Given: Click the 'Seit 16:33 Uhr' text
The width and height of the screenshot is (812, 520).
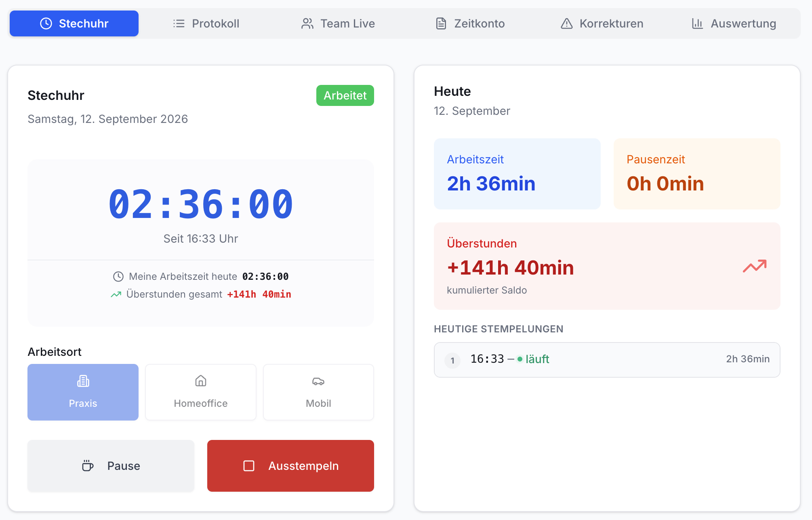Looking at the screenshot, I should (x=201, y=239).
